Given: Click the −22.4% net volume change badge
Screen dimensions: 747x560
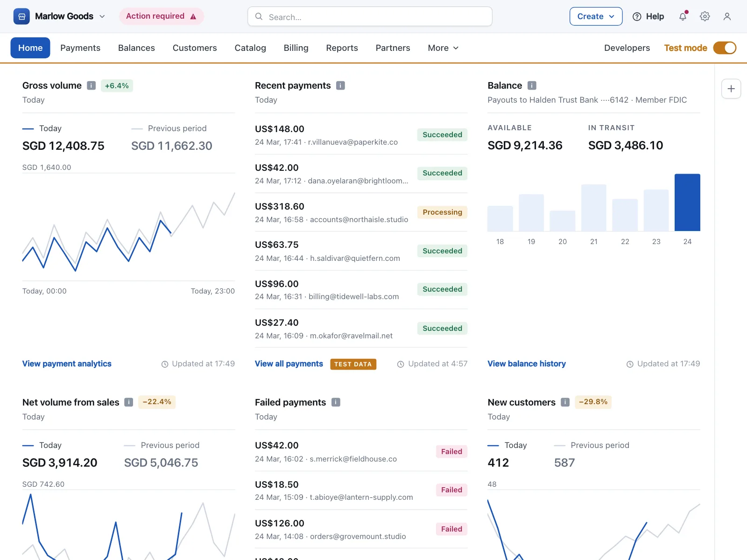Looking at the screenshot, I should point(157,402).
